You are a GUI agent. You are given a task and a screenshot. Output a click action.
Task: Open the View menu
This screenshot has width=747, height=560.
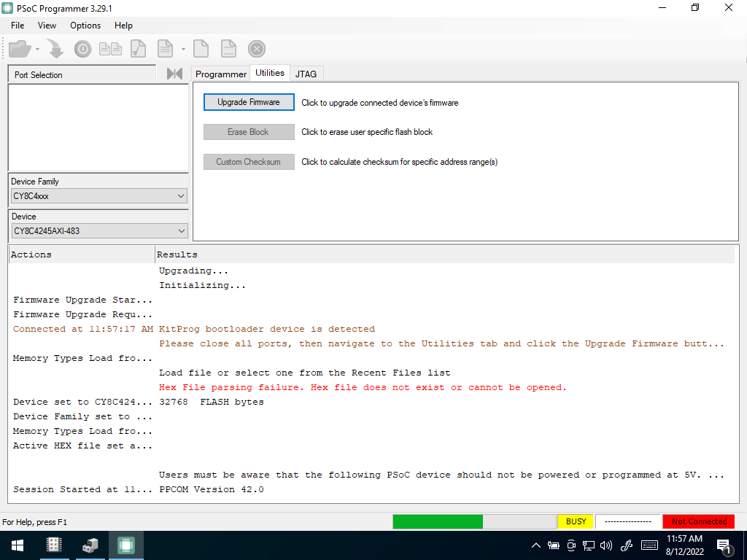(x=47, y=26)
